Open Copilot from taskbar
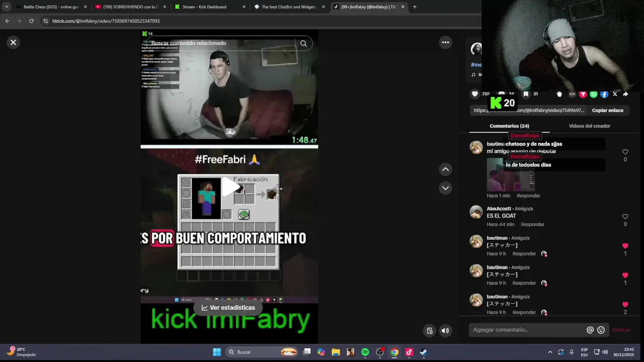The width and height of the screenshot is (644, 362). coord(321,352)
